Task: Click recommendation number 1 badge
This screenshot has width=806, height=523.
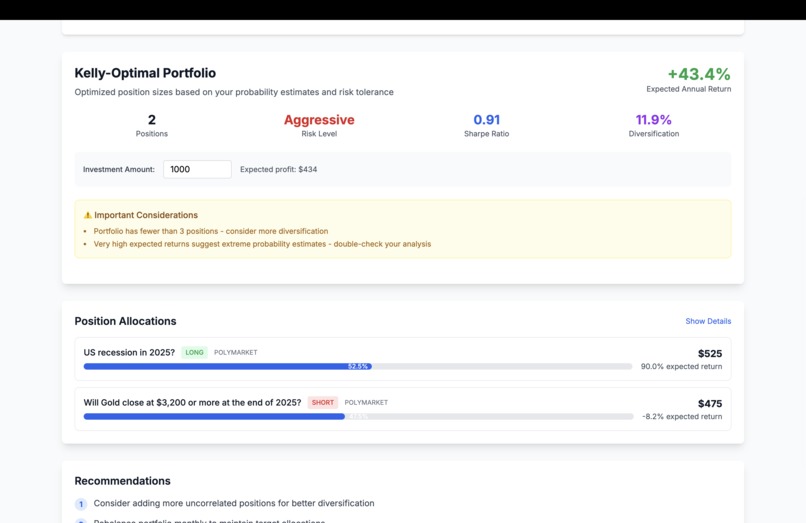Action: pyautogui.click(x=81, y=504)
